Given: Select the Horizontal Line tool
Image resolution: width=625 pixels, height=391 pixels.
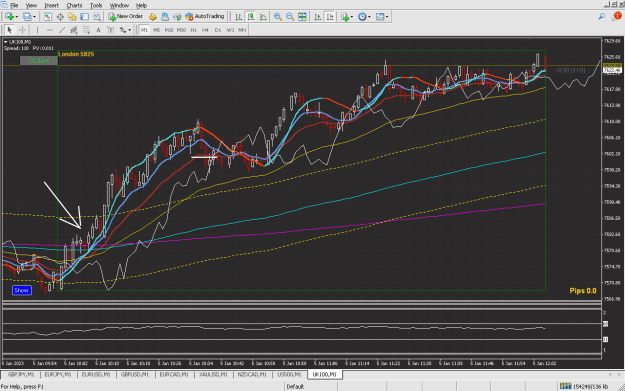Looking at the screenshot, I should (49, 30).
